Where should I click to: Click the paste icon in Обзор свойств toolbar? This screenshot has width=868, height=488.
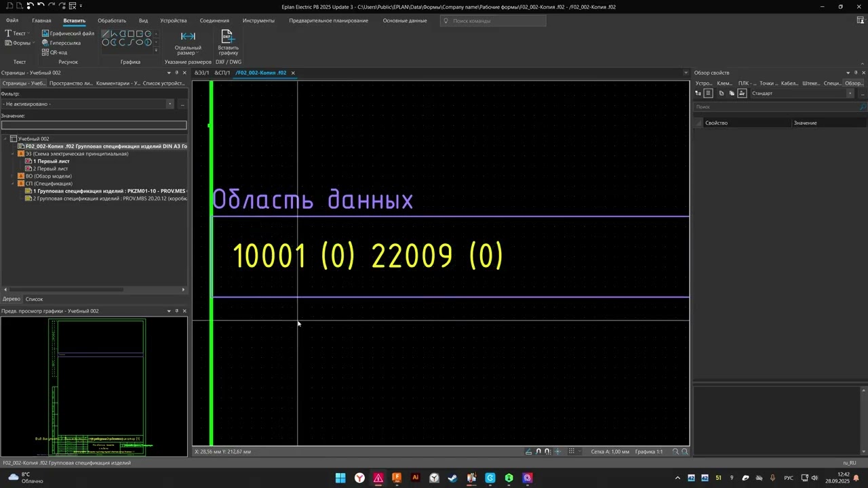732,94
